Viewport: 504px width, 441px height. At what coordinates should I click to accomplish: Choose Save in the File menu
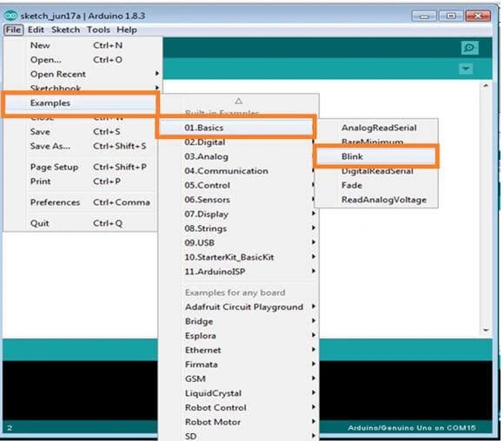point(81,132)
